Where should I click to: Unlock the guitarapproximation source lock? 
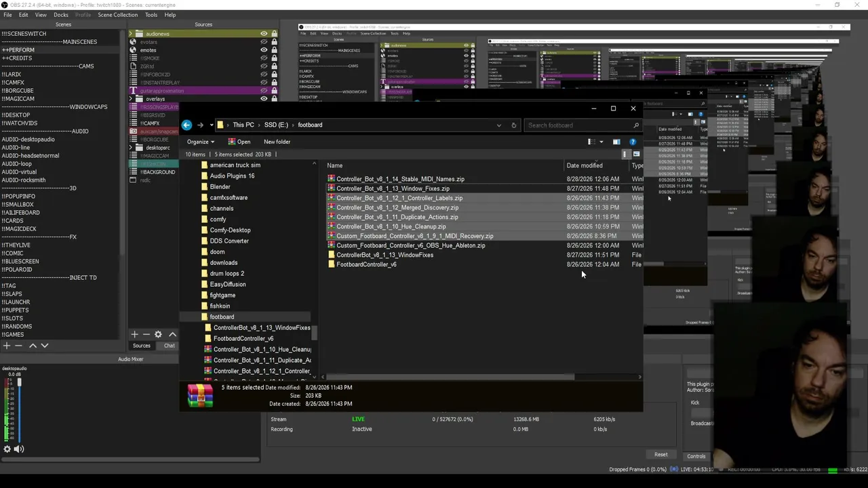(x=274, y=91)
